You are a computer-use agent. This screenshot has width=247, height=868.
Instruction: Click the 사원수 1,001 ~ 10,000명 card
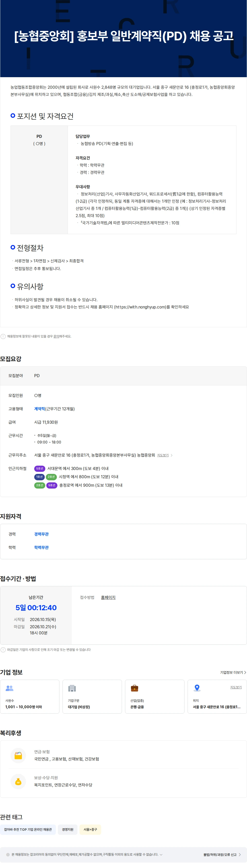click(x=30, y=696)
